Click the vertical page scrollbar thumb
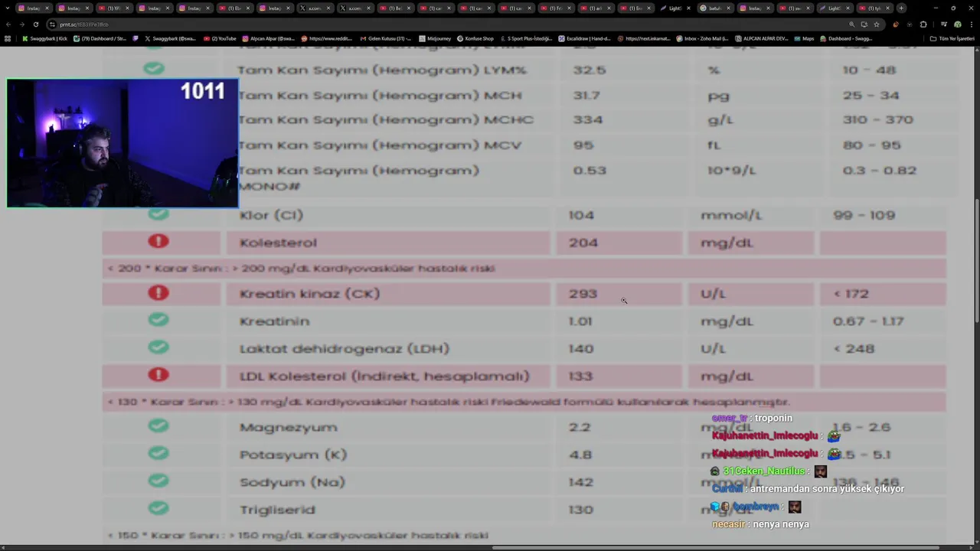Screen dimensions: 980x551 (976, 260)
